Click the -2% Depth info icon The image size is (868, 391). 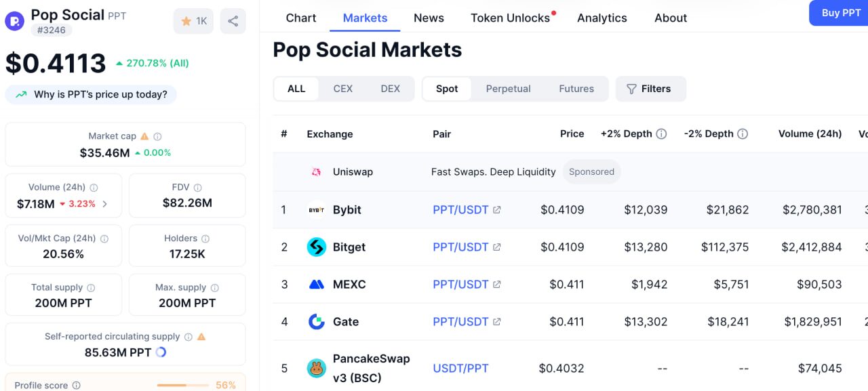743,134
